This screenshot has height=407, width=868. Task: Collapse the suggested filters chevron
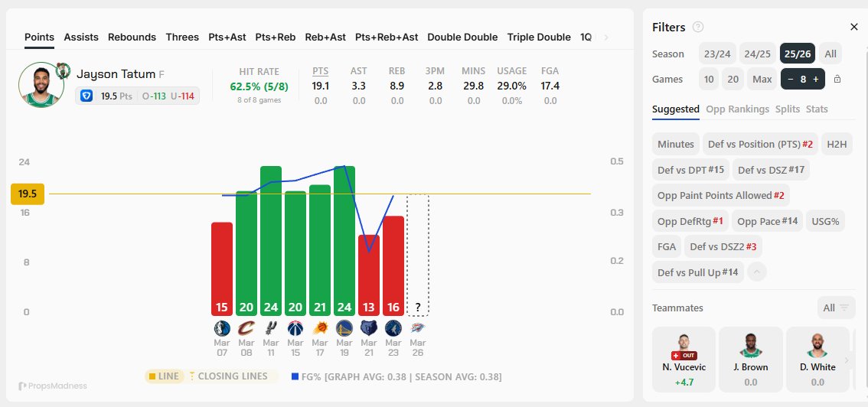[x=756, y=272]
